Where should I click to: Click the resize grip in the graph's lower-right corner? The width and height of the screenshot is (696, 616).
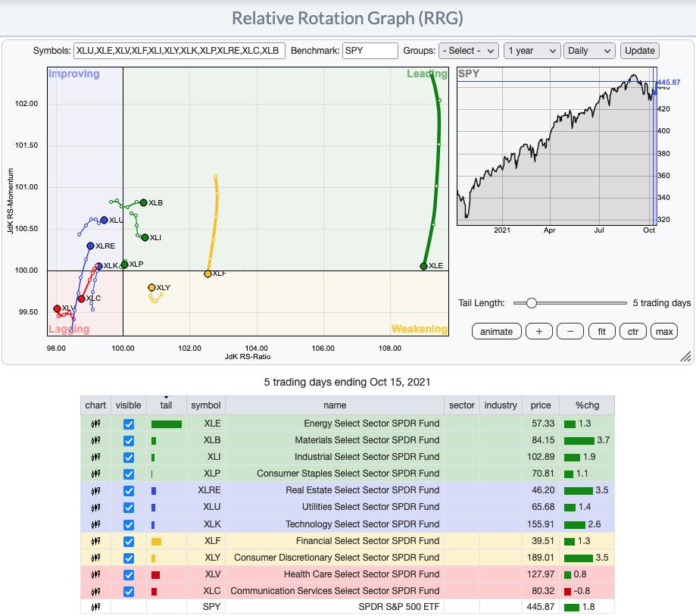(686, 356)
